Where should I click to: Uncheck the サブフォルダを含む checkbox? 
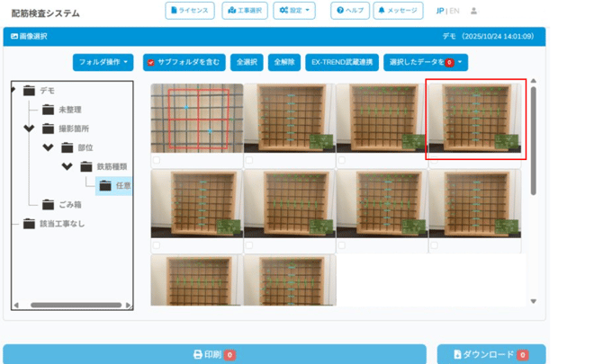click(150, 63)
